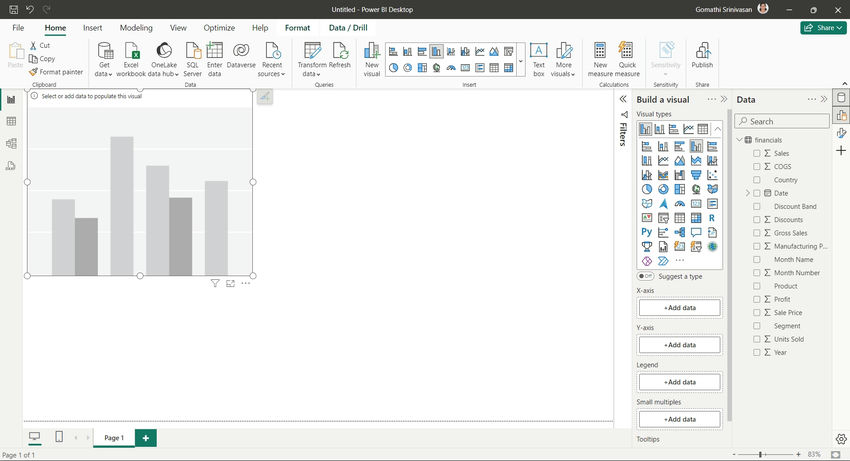Click the Save icon in title bar
The height and width of the screenshot is (461, 850).
pos(14,9)
